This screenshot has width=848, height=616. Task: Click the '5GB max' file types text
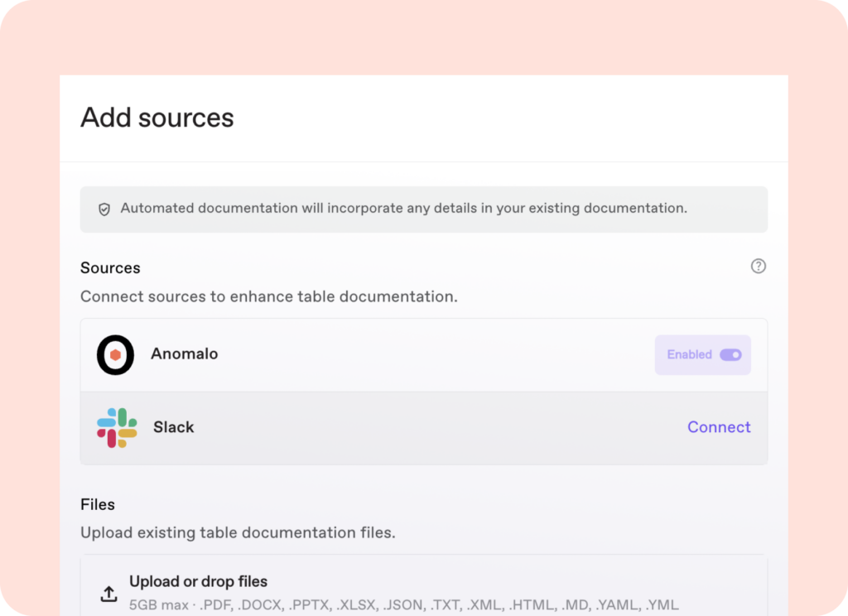403,604
